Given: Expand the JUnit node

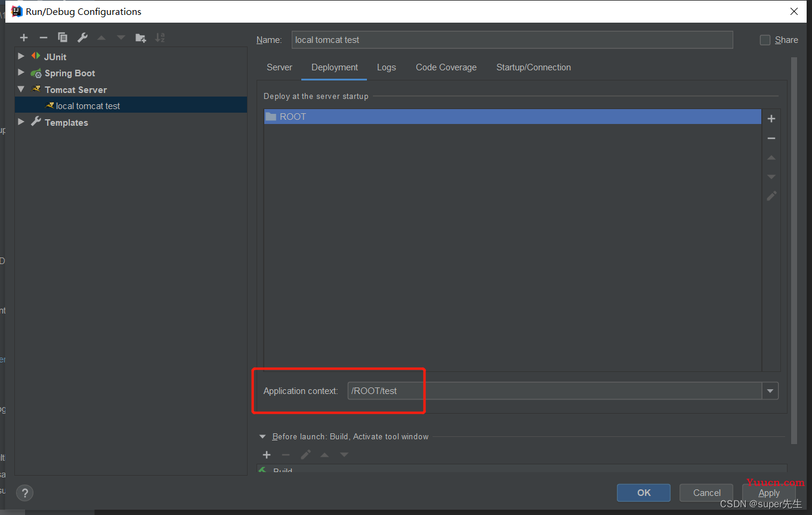Looking at the screenshot, I should pyautogui.click(x=21, y=56).
